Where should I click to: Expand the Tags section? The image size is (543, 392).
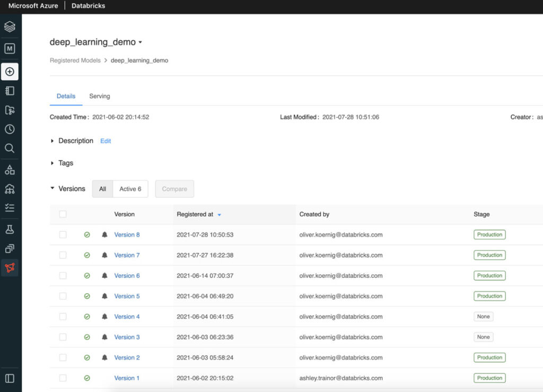[52, 163]
